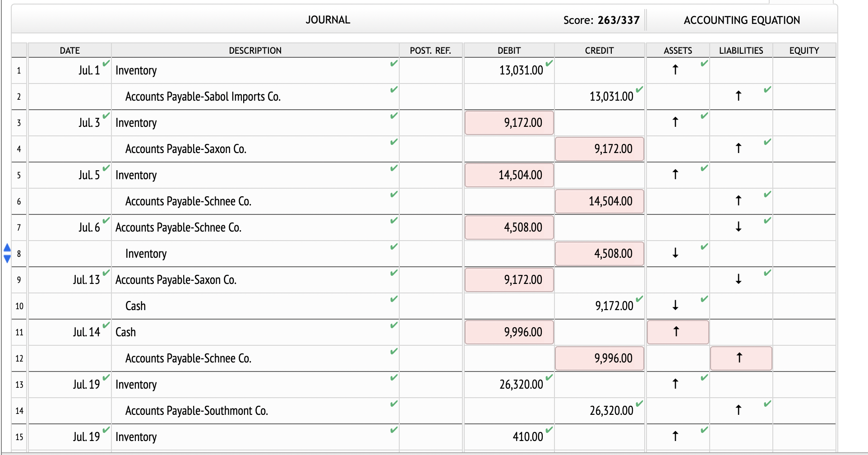Click the green checkmark on the Inventory description row 8
Viewport: 868px width, 455px height.
click(393, 247)
